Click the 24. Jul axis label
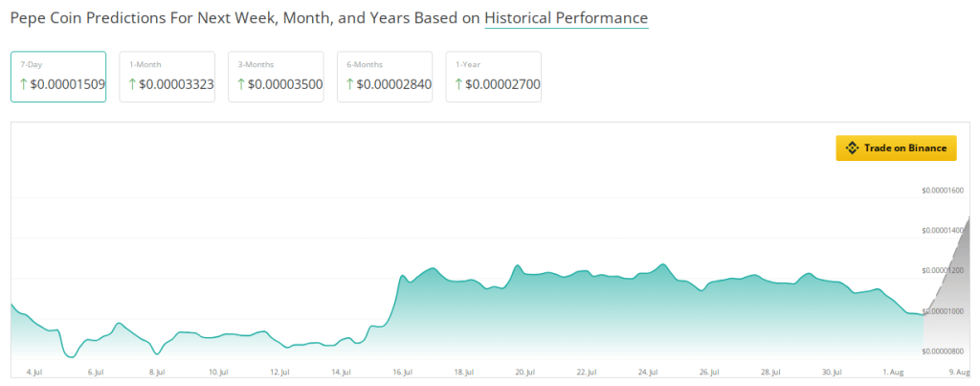 point(649,371)
